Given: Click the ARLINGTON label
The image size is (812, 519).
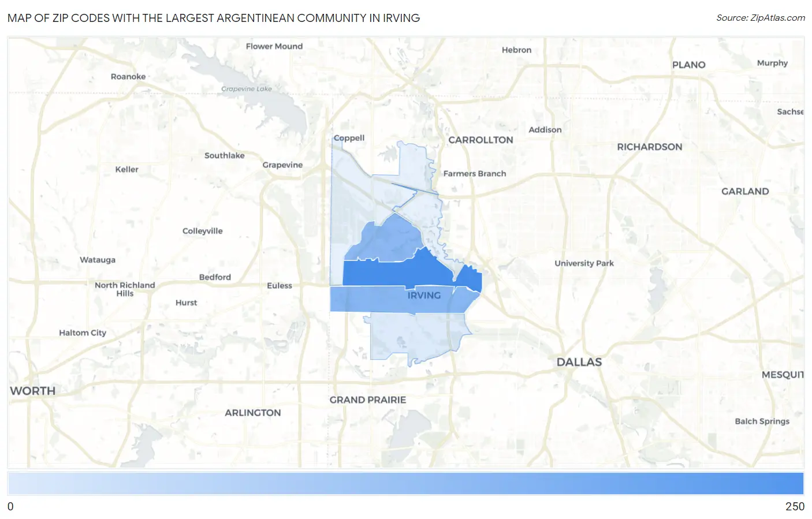Looking at the screenshot, I should [x=253, y=413].
